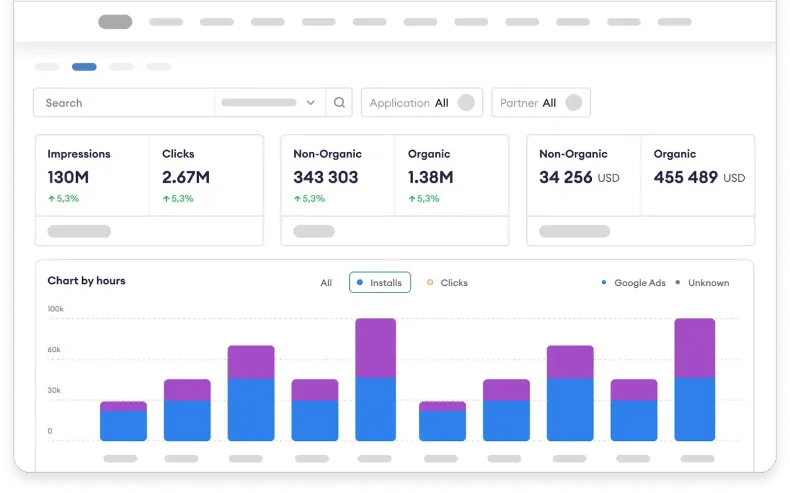This screenshot has height=493, width=790.
Task: Click the Unknown legend label
Action: (708, 283)
